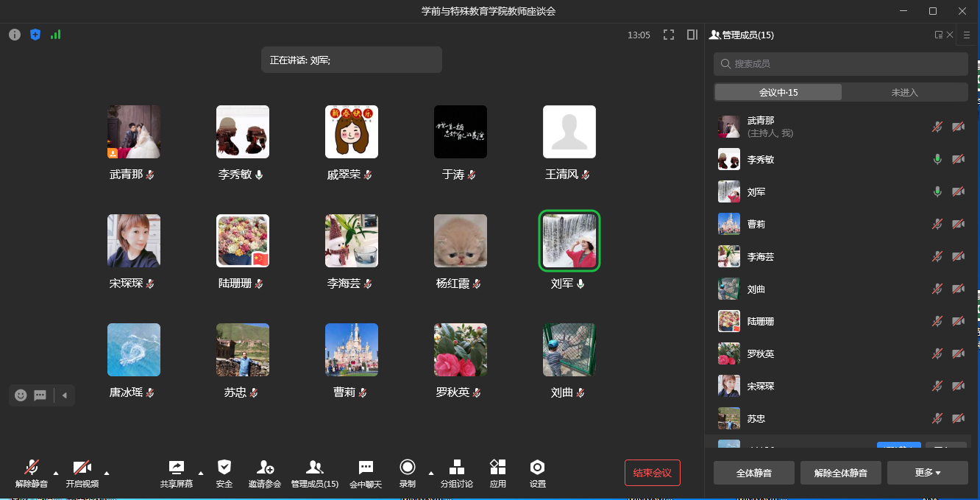980x500 pixels.
Task: Start 录制 recording
Action: 407,473
